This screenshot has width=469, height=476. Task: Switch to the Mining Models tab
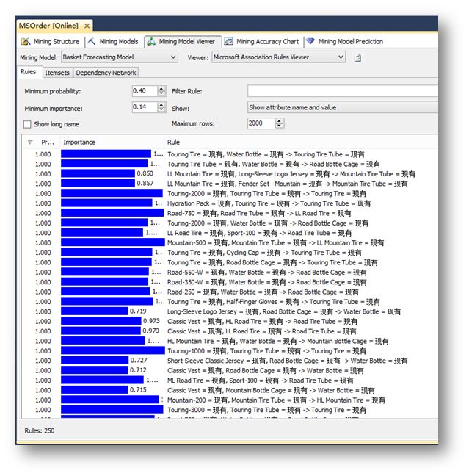[113, 42]
